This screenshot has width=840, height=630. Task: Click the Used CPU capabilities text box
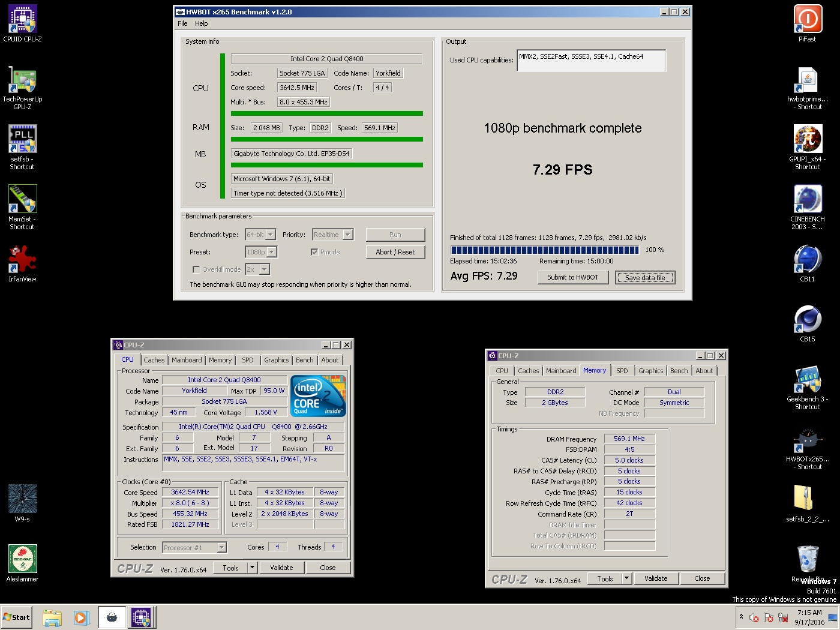pyautogui.click(x=591, y=60)
